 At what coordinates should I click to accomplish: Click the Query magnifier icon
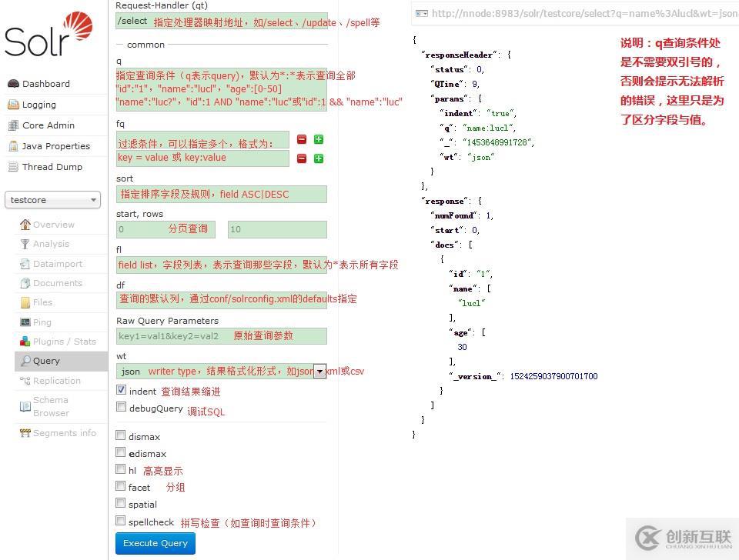point(26,361)
